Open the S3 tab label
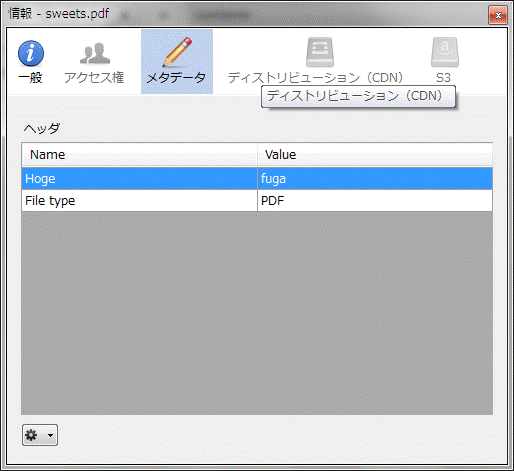Image resolution: width=514 pixels, height=471 pixels. point(443,78)
